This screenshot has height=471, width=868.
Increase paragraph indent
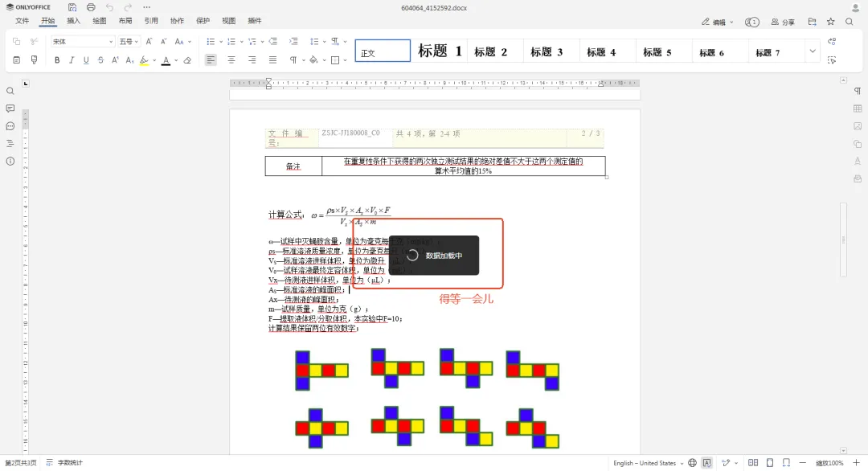[x=293, y=42]
